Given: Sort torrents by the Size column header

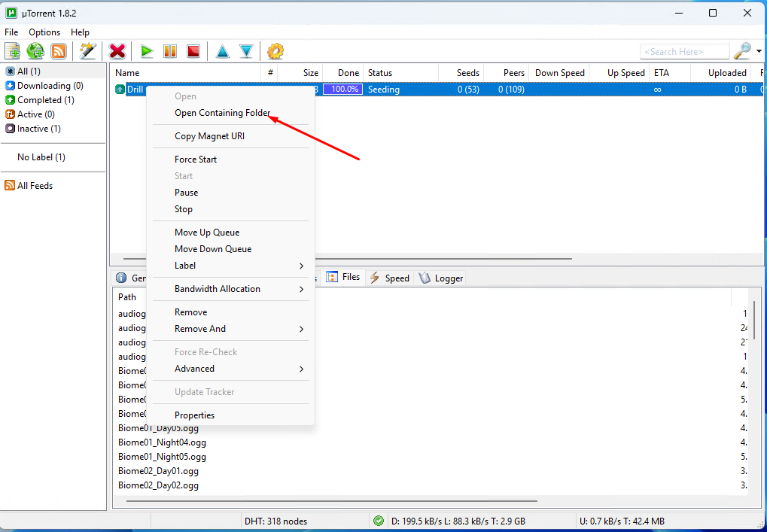Looking at the screenshot, I should click(x=300, y=73).
